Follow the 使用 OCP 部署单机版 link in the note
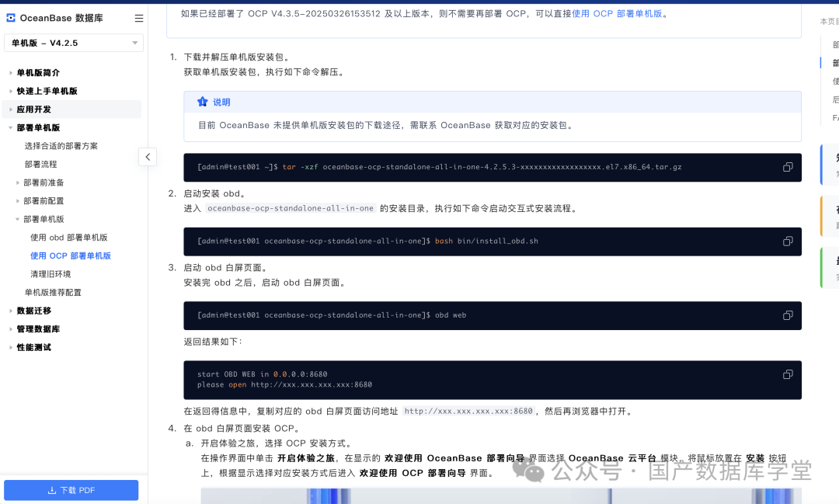This screenshot has width=839, height=504. click(617, 13)
